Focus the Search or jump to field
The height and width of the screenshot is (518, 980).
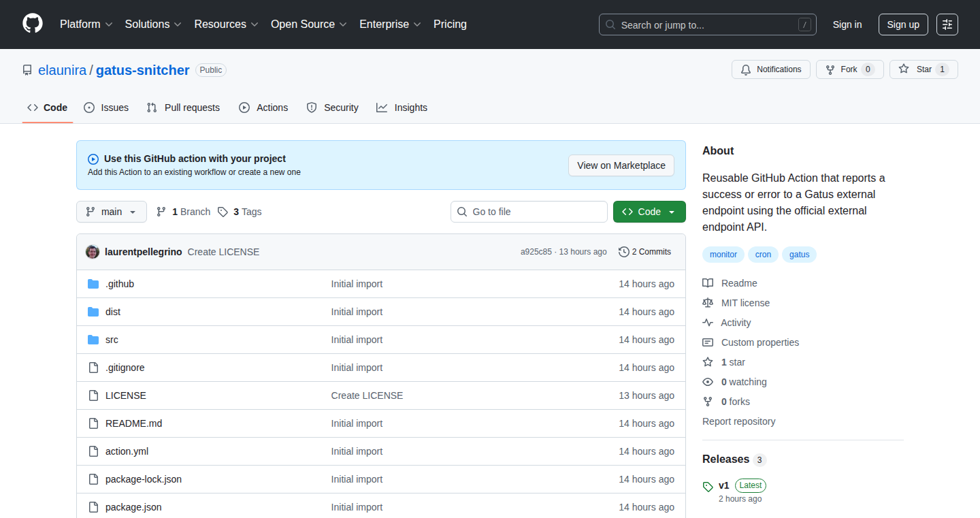pyautogui.click(x=708, y=25)
